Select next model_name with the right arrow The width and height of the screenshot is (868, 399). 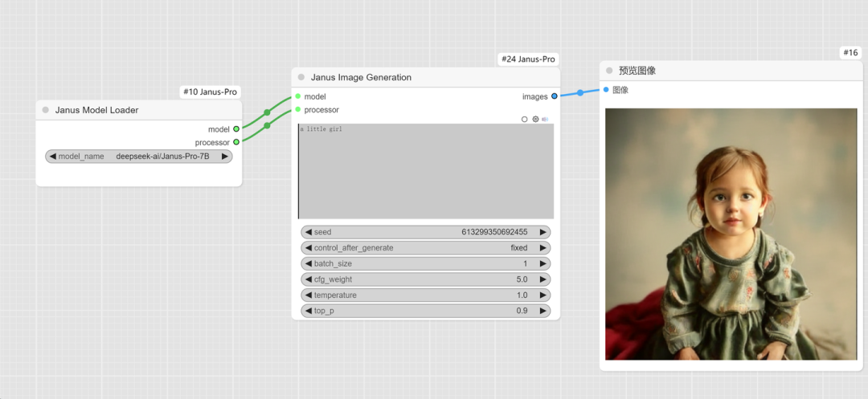click(225, 157)
